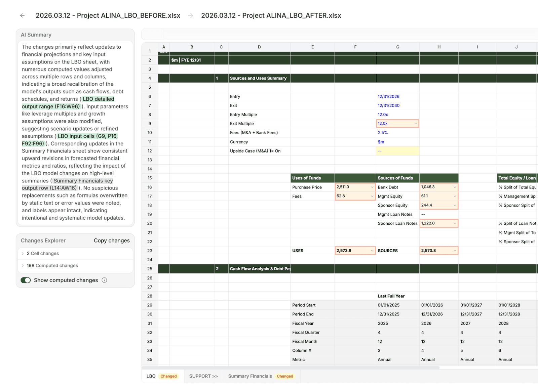Image resolution: width=538 pixels, height=392 pixels.
Task: Click the Last Full Year label
Action: click(391, 296)
